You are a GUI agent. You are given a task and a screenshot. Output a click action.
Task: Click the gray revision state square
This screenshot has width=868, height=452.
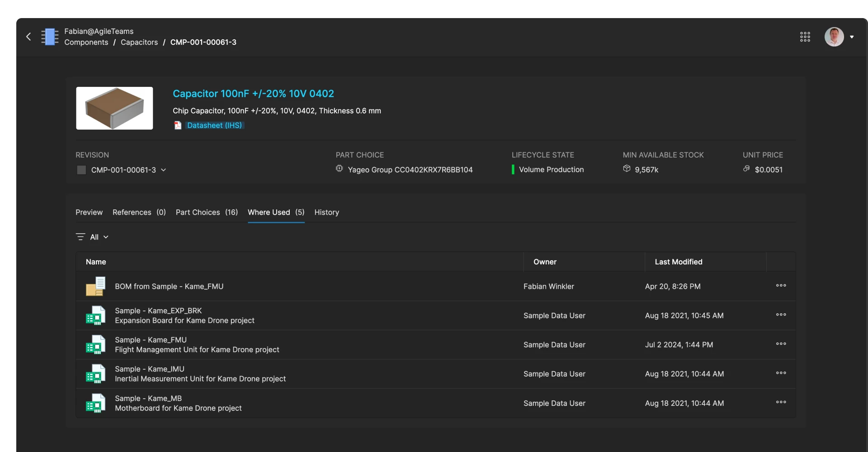(x=81, y=170)
